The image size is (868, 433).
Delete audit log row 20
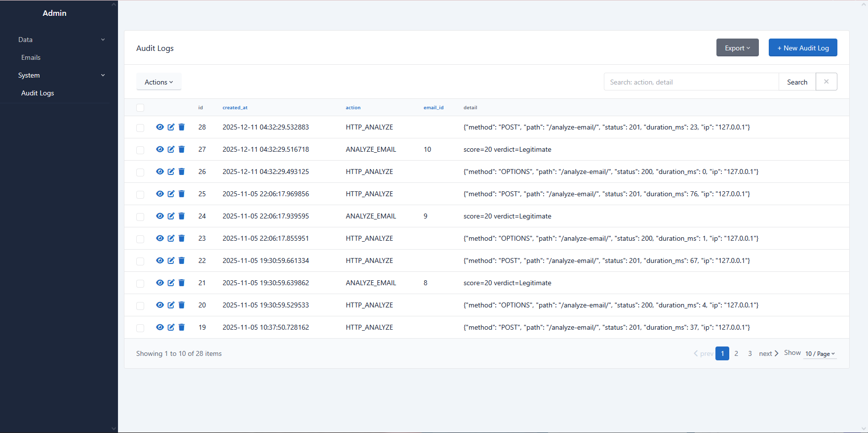pos(182,305)
